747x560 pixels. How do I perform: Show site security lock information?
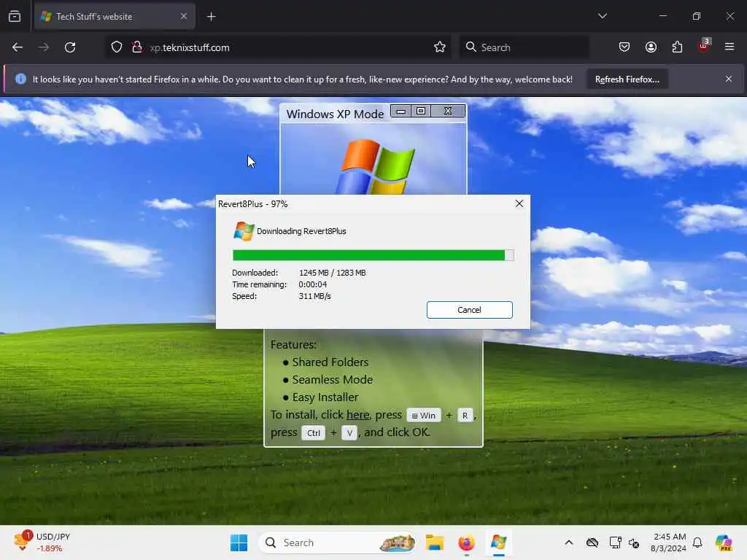coord(136,47)
